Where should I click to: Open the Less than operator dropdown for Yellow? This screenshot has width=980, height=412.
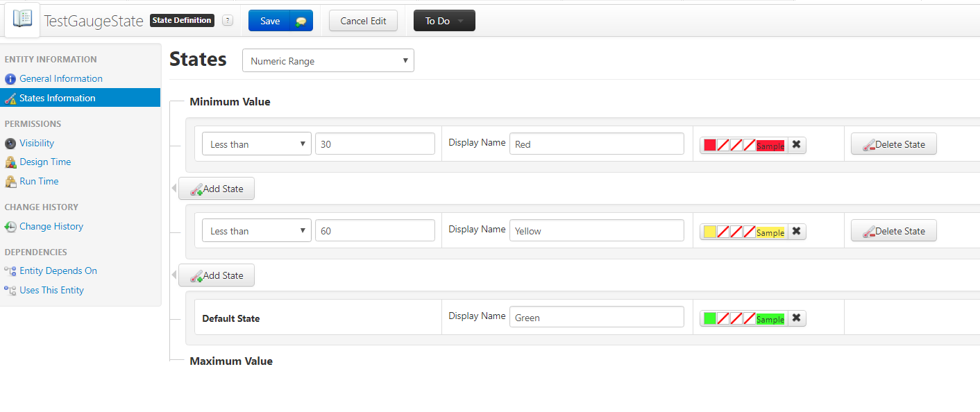tap(257, 231)
